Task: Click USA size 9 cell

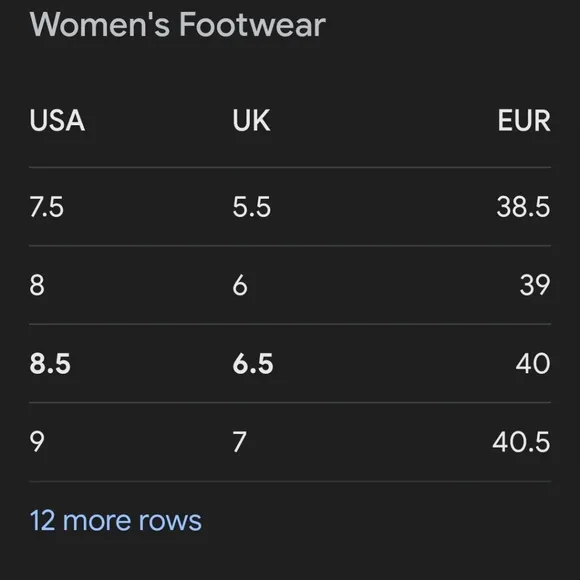Action: coord(37,442)
